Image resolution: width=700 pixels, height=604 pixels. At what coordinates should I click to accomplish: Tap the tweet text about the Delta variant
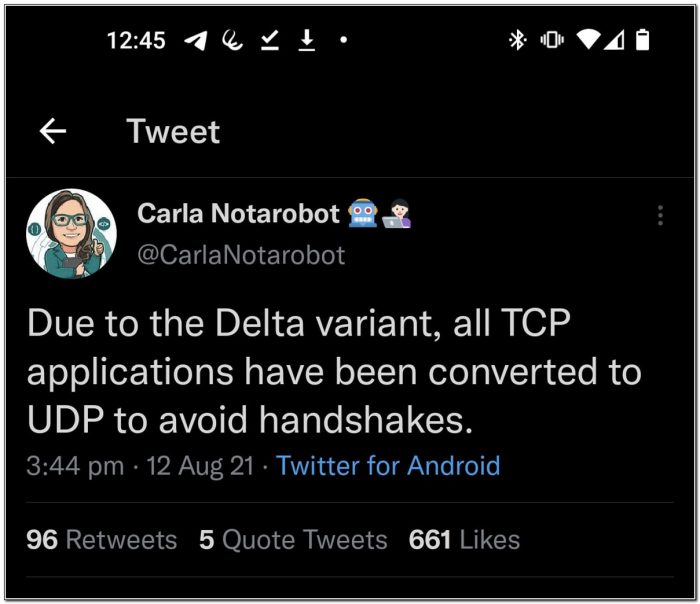click(334, 372)
